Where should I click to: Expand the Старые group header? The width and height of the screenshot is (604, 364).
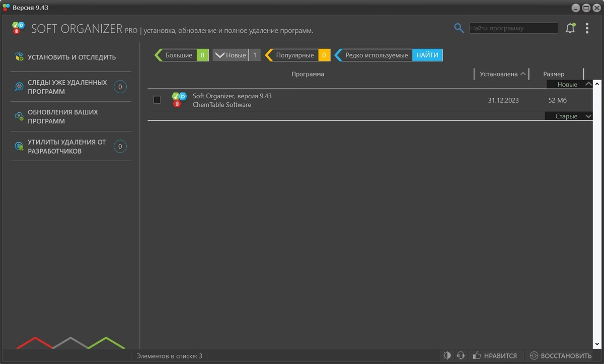pos(569,116)
